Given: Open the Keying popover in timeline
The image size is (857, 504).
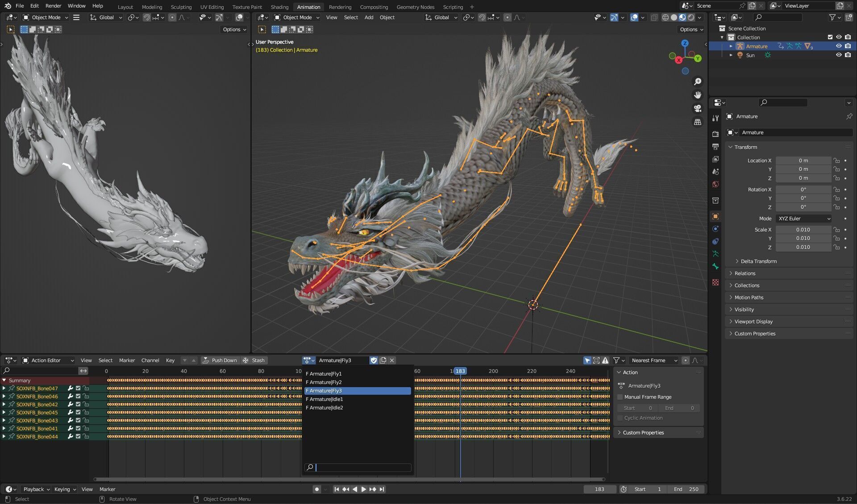Looking at the screenshot, I should 65,489.
